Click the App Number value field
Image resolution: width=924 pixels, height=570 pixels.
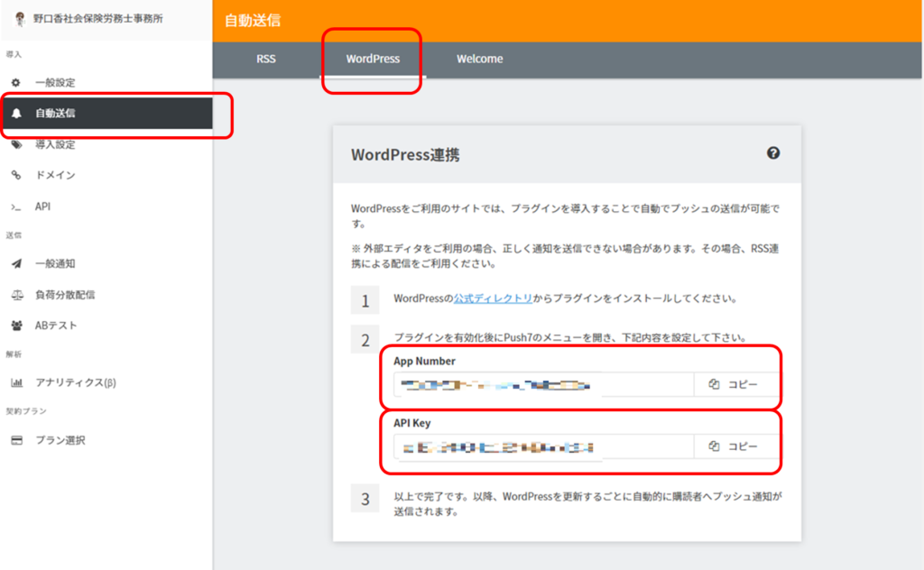(544, 384)
